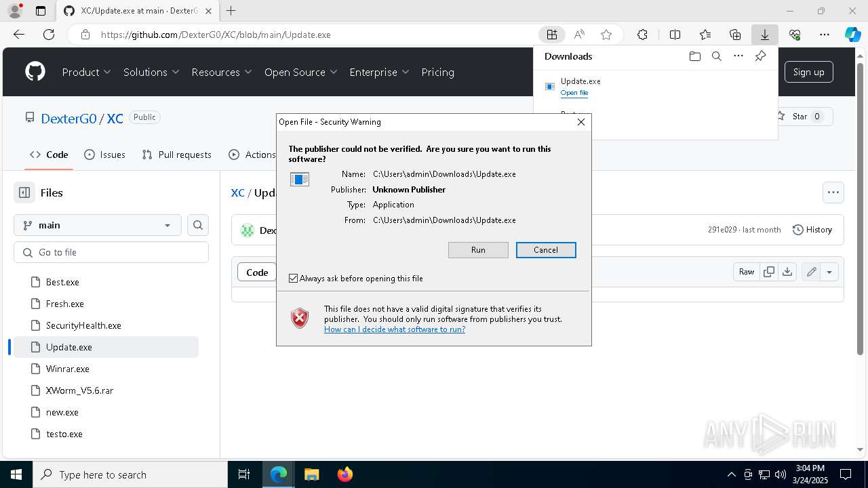Click the Downloads toolbar icon
868x488 pixels.
click(764, 35)
